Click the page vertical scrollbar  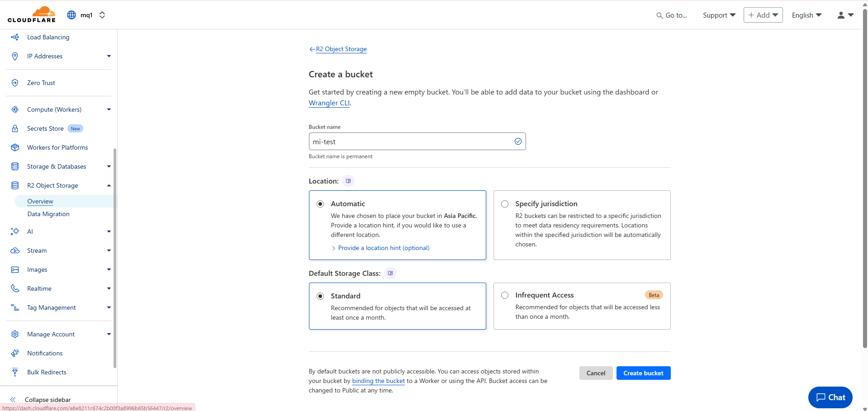pyautogui.click(x=865, y=179)
